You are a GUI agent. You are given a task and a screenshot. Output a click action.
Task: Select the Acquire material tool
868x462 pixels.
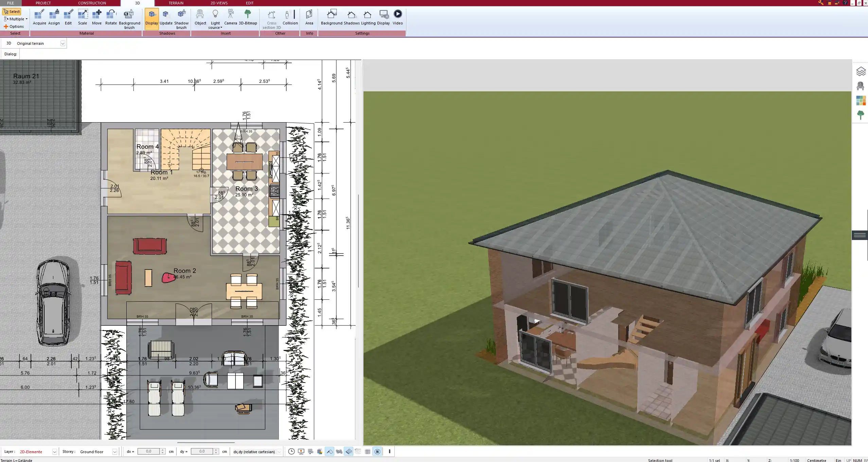[x=39, y=17]
